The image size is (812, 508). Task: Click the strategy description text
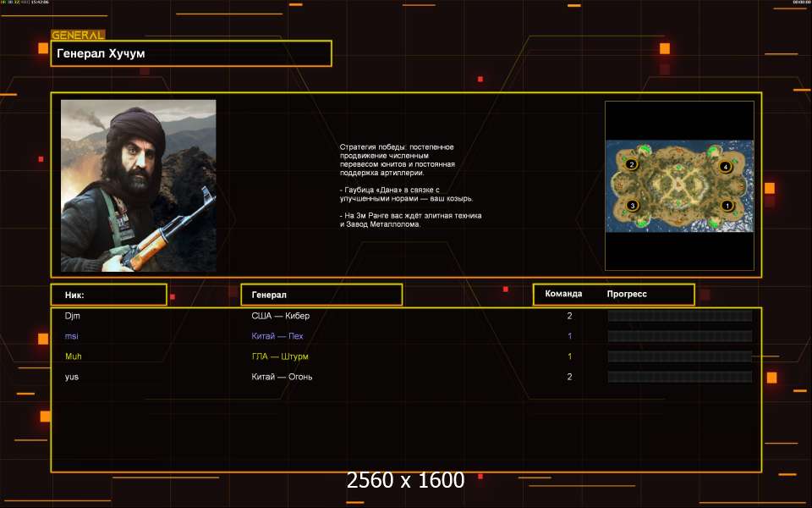[x=410, y=185]
